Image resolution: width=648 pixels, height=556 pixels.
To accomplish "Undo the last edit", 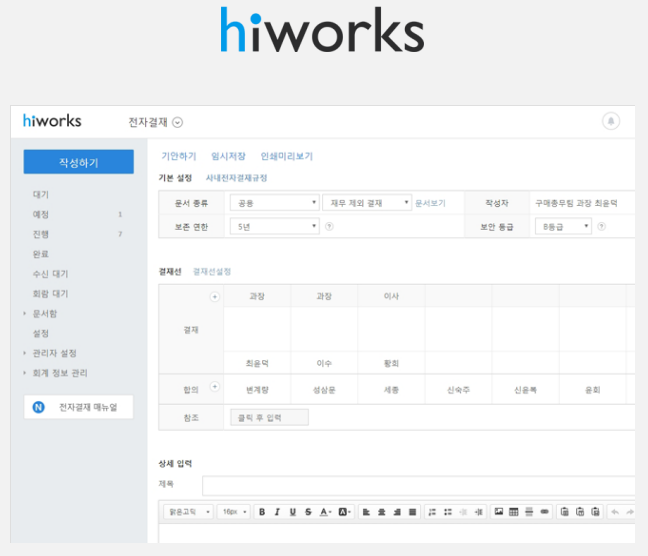I will [615, 512].
